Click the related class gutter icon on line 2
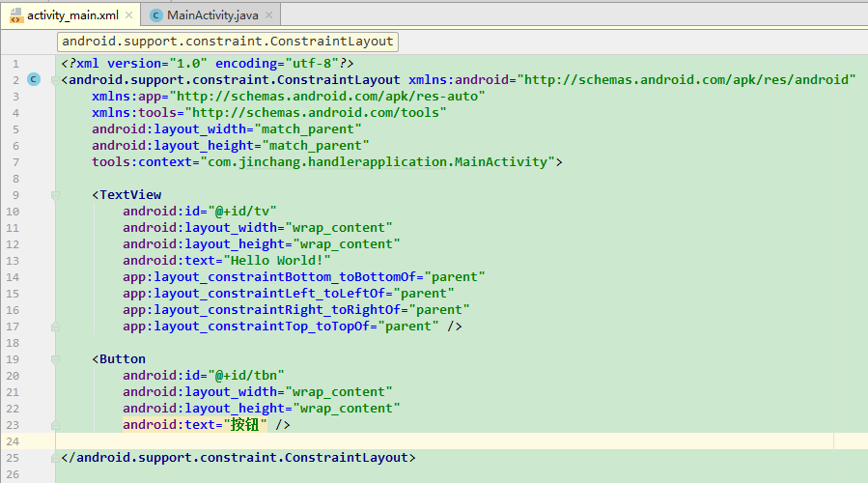Screen dimensions: 868x483 coord(34,79)
